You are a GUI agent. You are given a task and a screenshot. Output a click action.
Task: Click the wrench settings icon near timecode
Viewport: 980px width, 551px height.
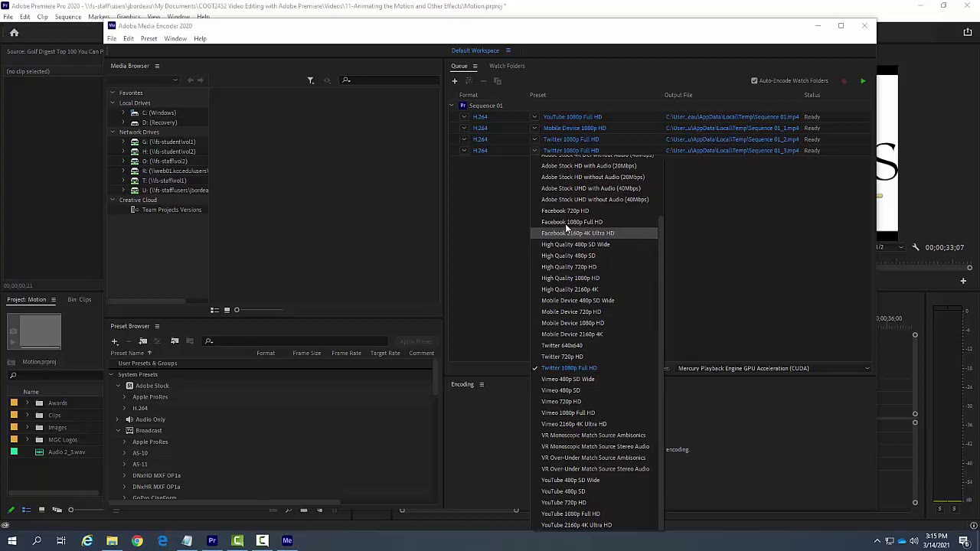pyautogui.click(x=916, y=247)
